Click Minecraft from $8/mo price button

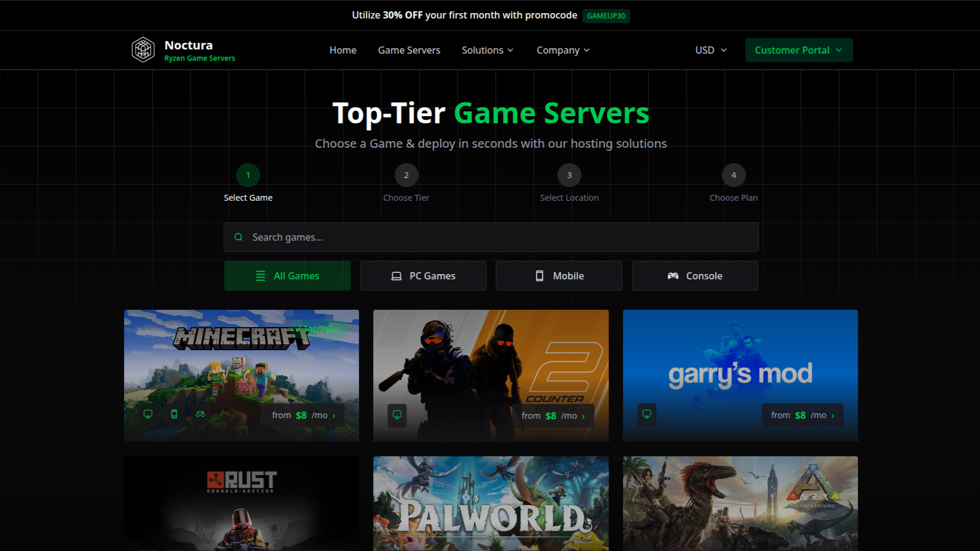pos(303,415)
